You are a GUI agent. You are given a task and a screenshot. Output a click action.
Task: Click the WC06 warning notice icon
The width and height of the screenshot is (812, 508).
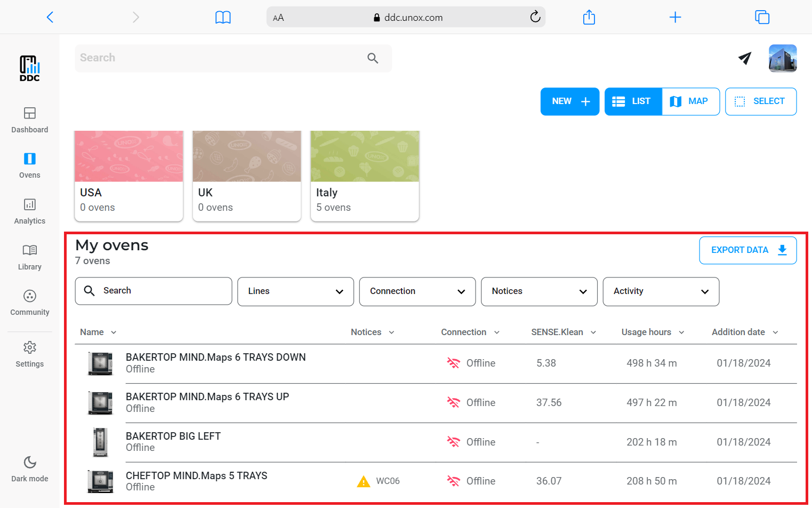[364, 481]
